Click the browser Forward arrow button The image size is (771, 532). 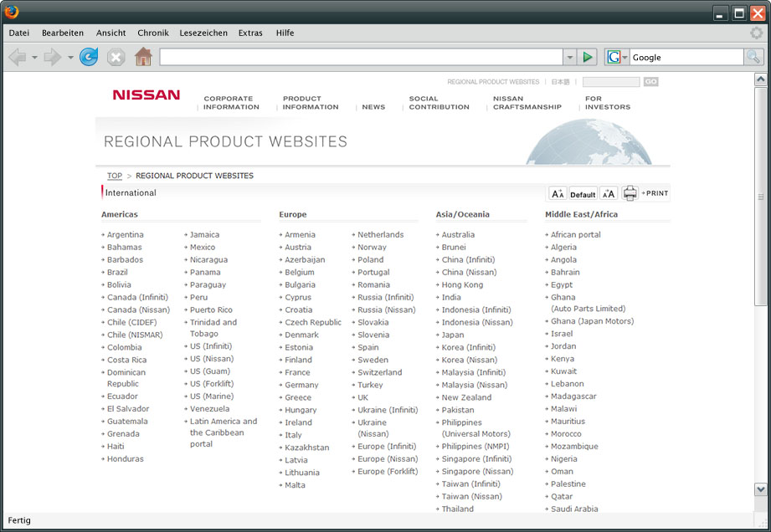pyautogui.click(x=52, y=58)
